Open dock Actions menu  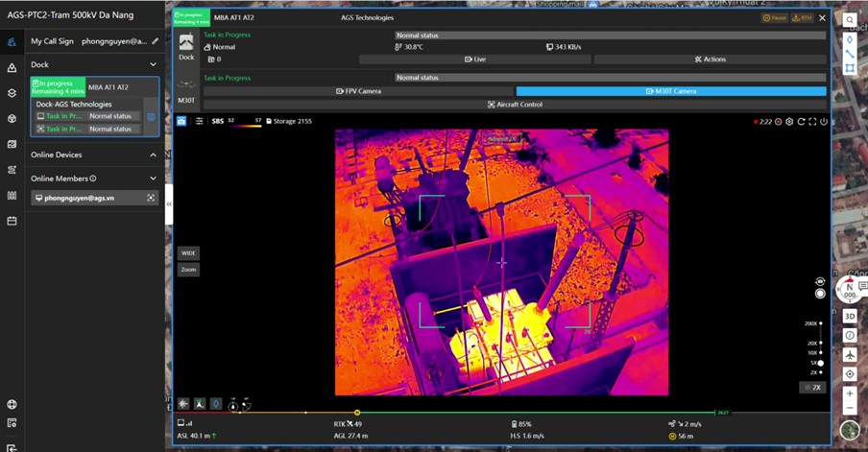(x=711, y=59)
